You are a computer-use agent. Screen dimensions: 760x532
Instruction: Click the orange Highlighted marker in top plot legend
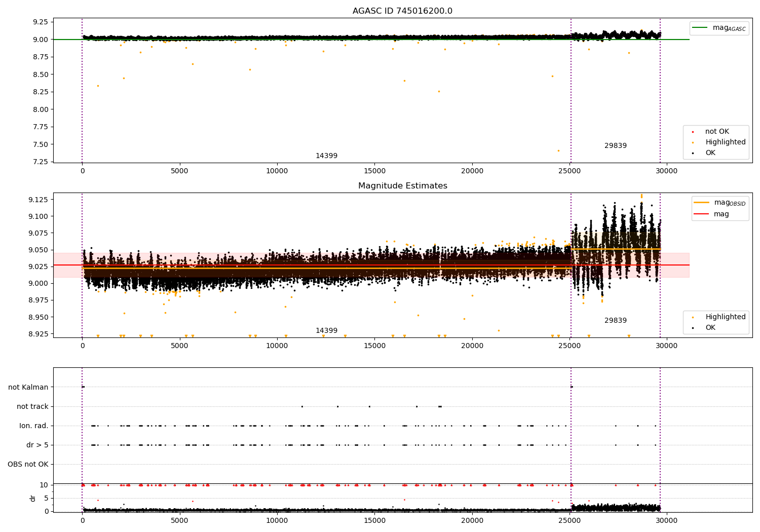click(x=693, y=142)
